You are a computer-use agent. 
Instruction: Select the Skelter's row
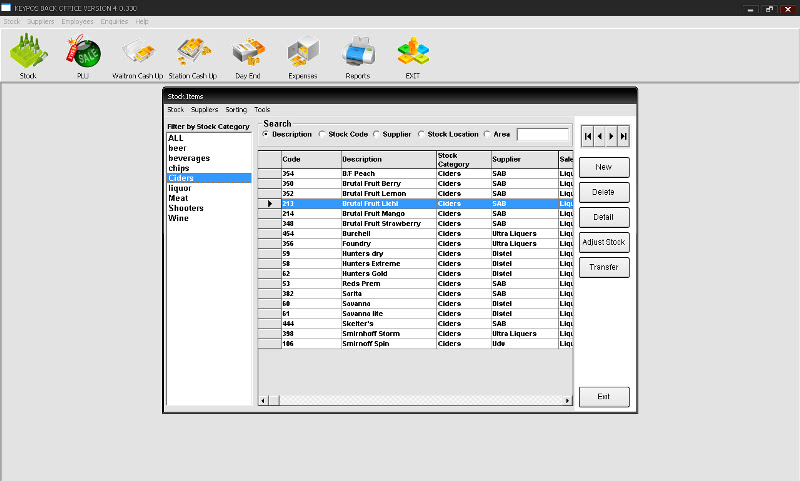tap(415, 324)
